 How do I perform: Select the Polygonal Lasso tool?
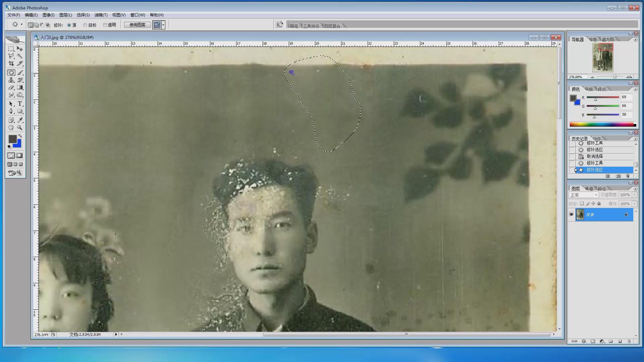(x=11, y=56)
